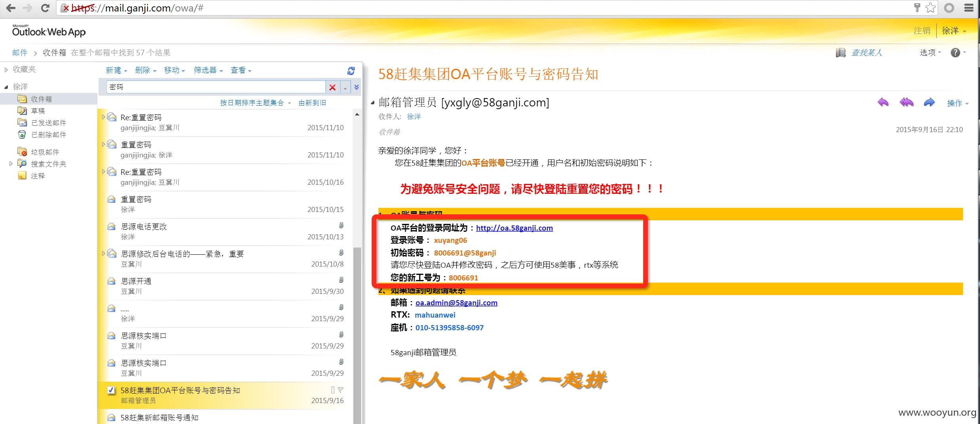Open the 思源电话更改 message
The image size is (980, 424).
[226, 232]
